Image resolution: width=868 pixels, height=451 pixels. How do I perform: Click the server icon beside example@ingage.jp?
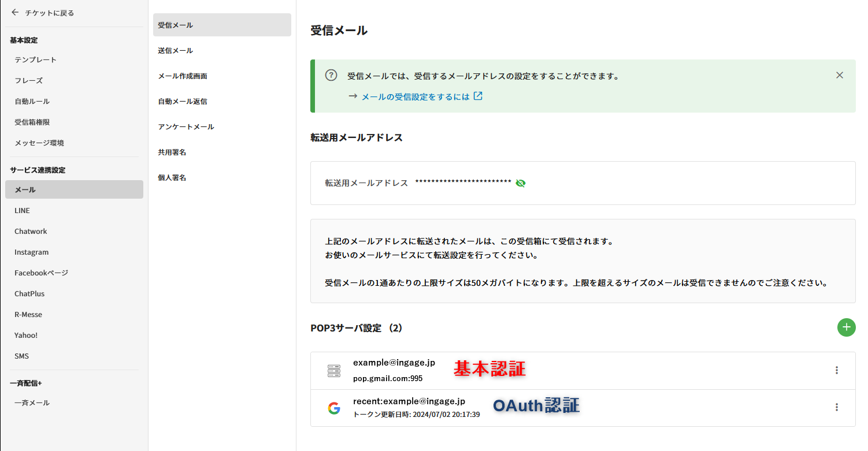coord(334,371)
